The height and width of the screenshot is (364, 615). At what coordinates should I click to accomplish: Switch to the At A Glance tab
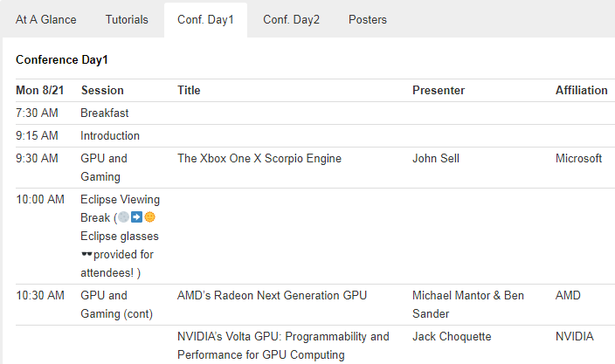pos(46,19)
